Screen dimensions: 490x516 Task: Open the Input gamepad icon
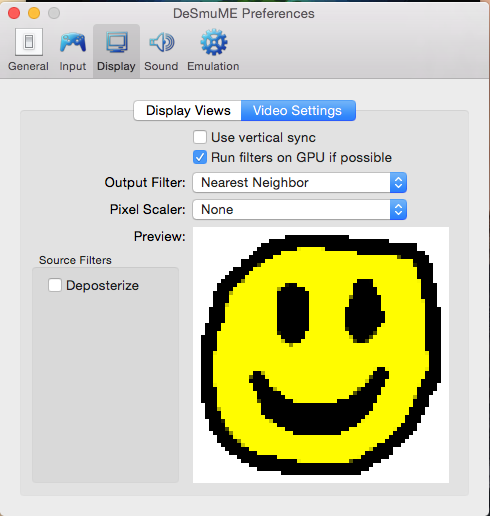click(73, 42)
